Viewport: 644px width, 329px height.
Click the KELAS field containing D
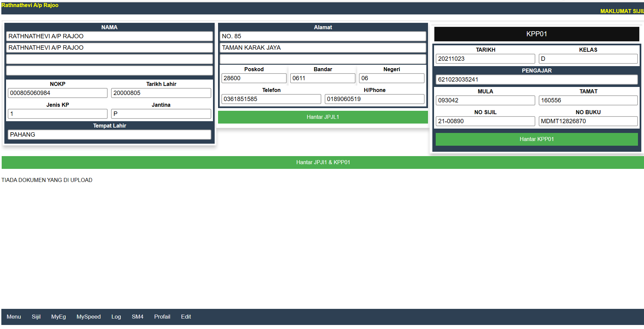[x=588, y=59]
